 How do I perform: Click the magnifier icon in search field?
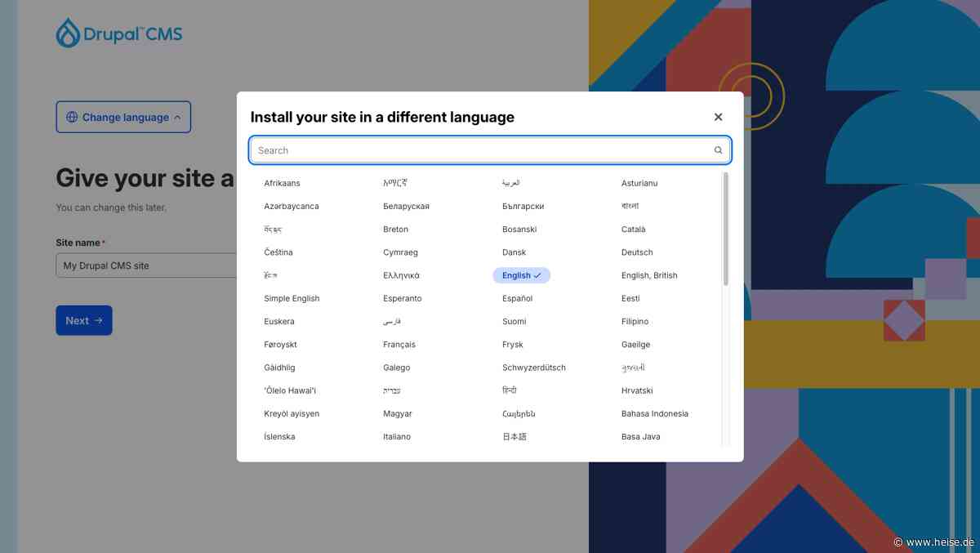tap(718, 150)
